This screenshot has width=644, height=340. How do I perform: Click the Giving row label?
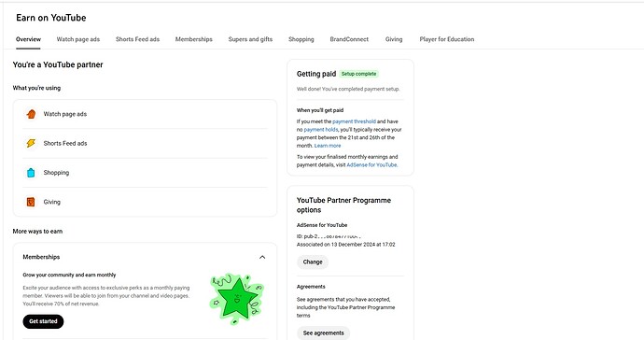tap(51, 202)
